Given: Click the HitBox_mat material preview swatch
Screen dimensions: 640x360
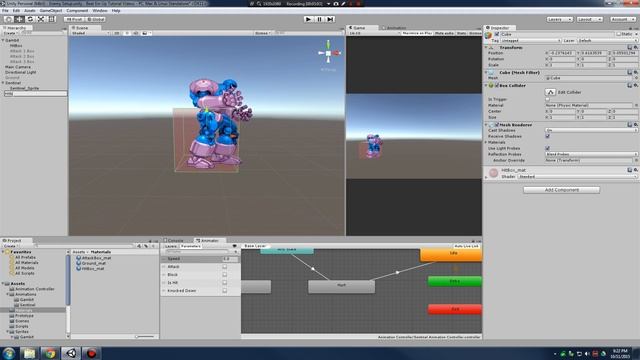Looking at the screenshot, I should (493, 173).
